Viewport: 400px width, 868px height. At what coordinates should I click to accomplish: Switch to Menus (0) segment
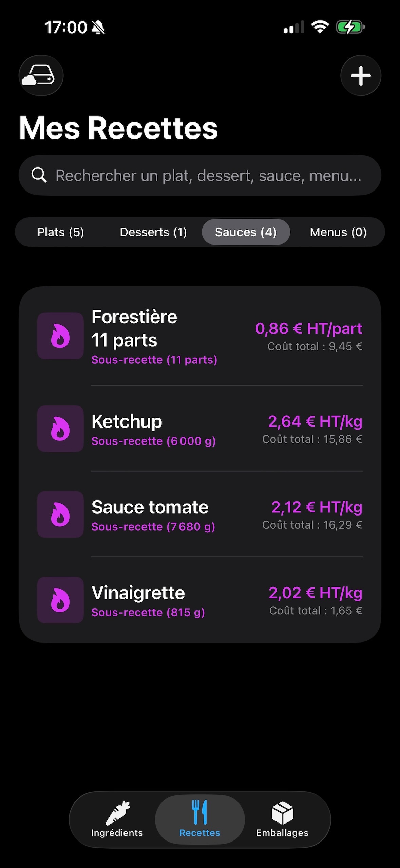pos(338,232)
